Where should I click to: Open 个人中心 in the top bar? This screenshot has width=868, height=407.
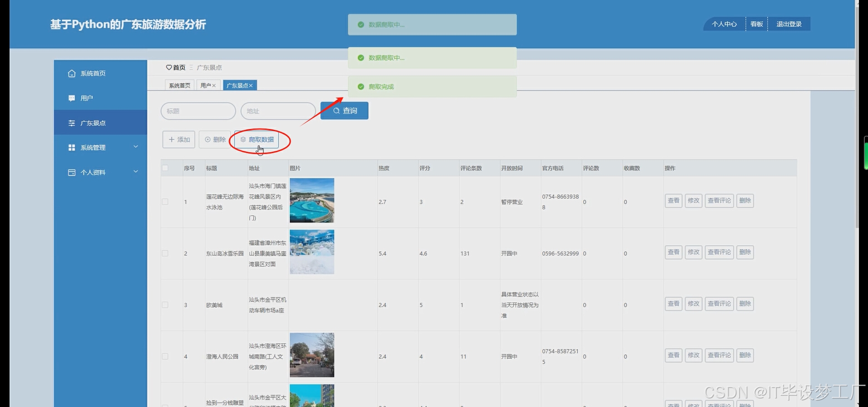click(724, 24)
